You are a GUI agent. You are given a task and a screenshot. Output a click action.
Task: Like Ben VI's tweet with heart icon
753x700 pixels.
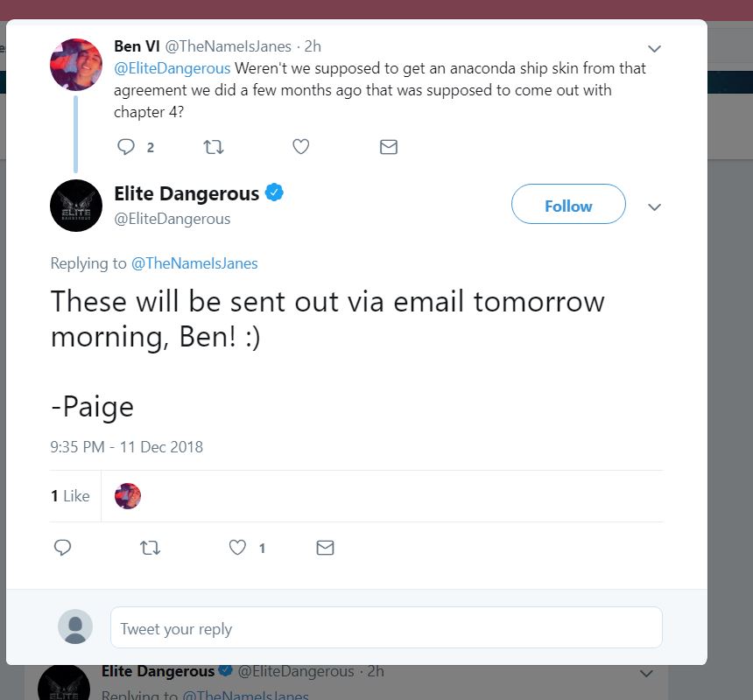pos(300,146)
